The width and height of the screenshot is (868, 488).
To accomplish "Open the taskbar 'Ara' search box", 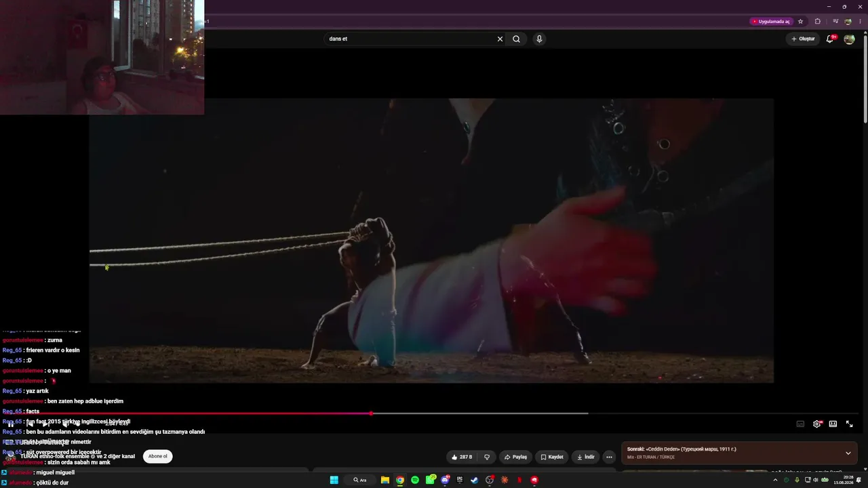I will click(360, 480).
